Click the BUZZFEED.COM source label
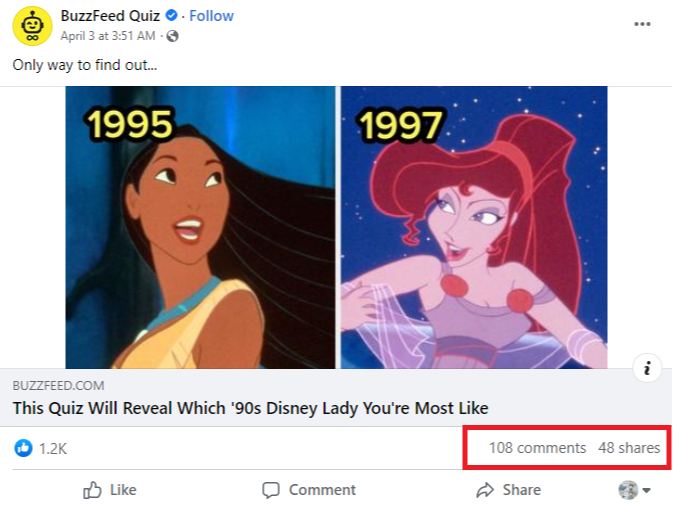The height and width of the screenshot is (506, 673). click(58, 386)
